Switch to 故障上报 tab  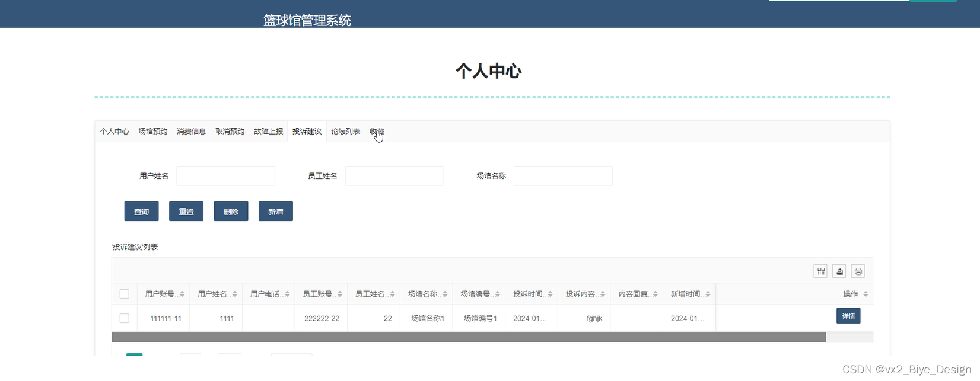[x=269, y=132]
